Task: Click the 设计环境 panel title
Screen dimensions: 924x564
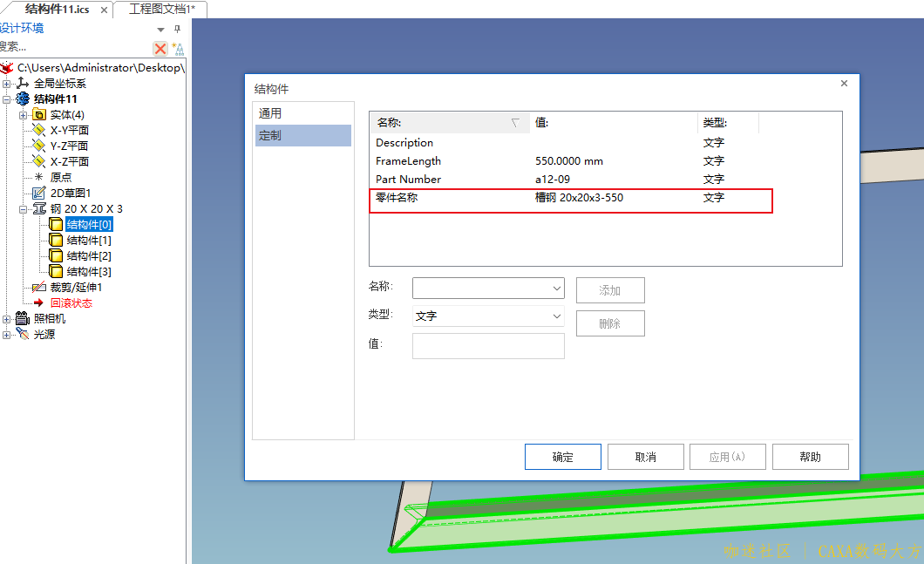Action: click(x=22, y=28)
